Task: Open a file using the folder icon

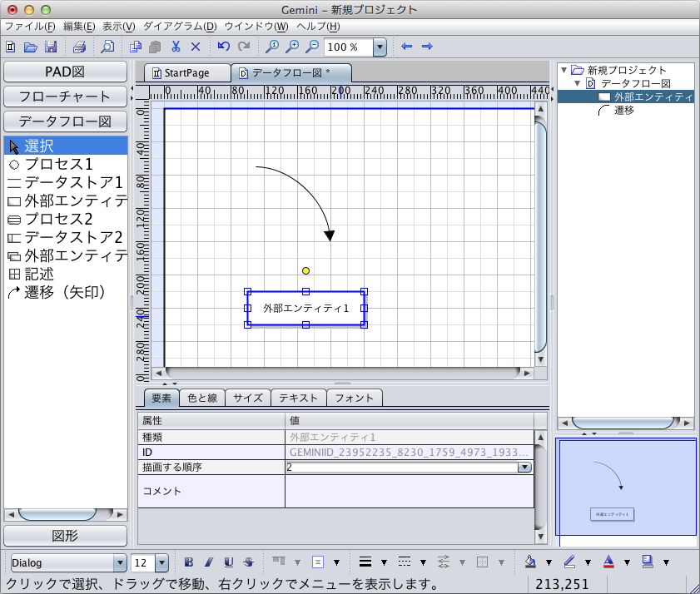Action: click(30, 47)
